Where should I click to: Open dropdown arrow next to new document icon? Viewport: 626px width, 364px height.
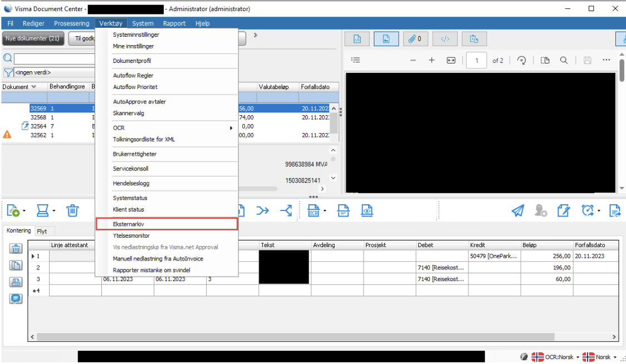tap(24, 211)
